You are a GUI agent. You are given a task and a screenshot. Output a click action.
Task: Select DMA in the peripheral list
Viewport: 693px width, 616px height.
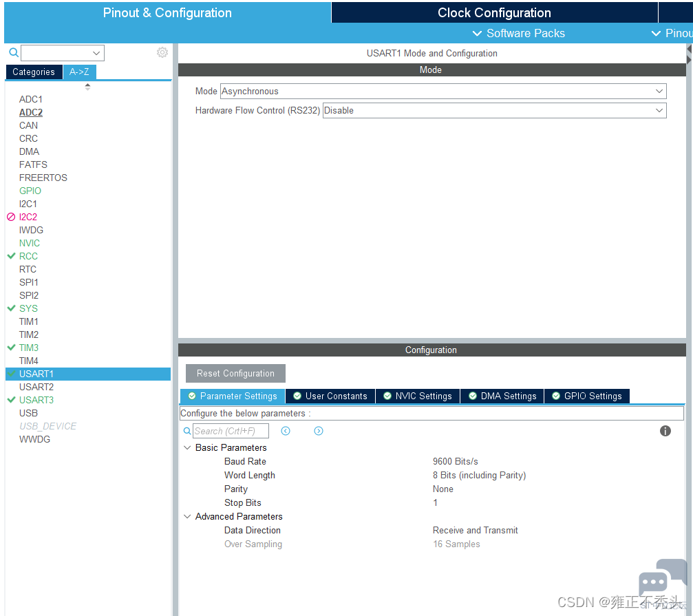[x=29, y=151]
